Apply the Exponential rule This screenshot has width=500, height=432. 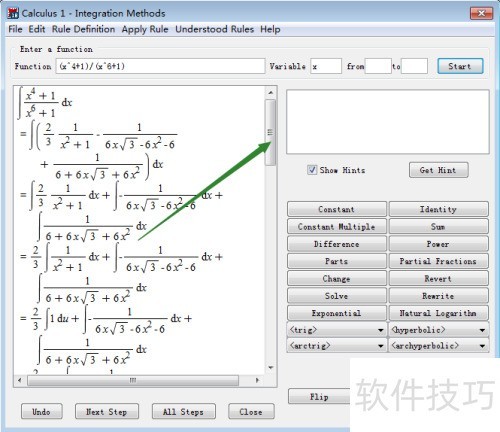[337, 313]
